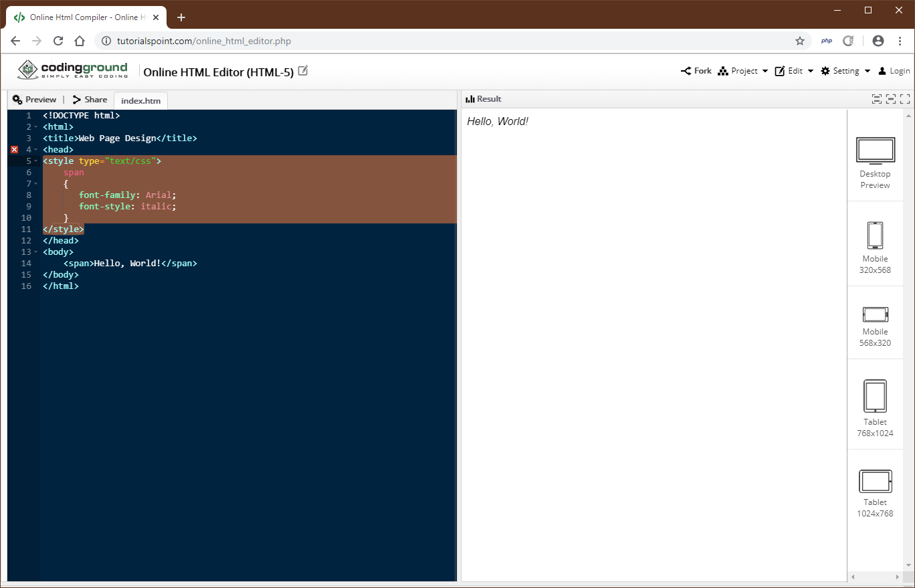Viewport: 915px width, 588px height.
Task: Click the php extension icon
Action: (x=827, y=41)
